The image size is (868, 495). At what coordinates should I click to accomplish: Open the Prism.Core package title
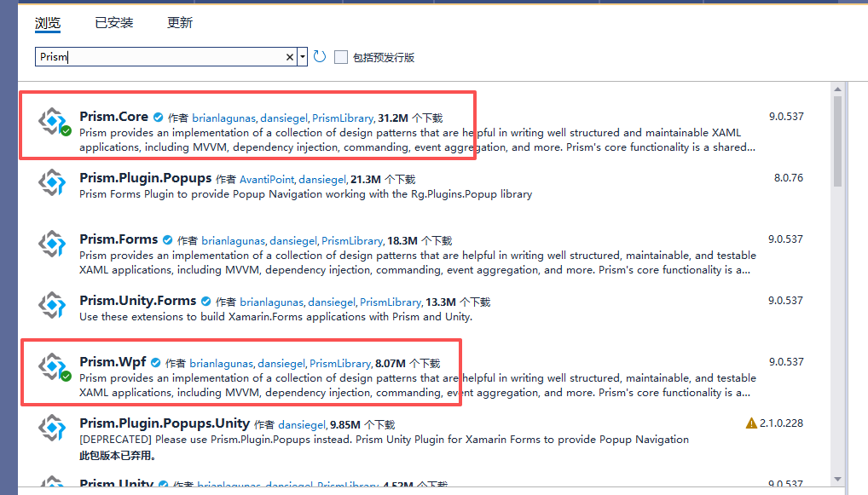114,117
